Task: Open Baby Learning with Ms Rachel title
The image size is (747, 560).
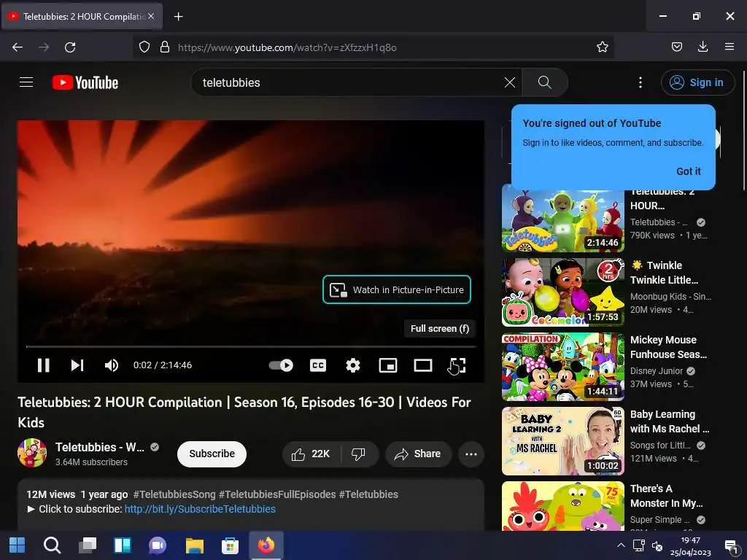Action: pyautogui.click(x=670, y=421)
